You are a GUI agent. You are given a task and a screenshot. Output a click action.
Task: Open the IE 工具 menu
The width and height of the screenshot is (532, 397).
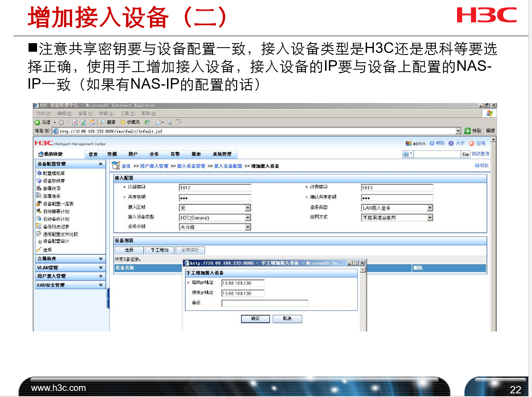[x=128, y=114]
